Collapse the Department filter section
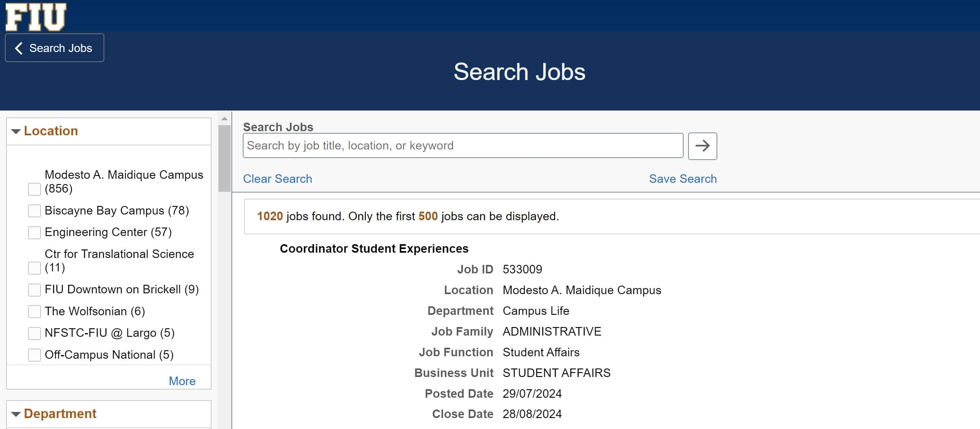The height and width of the screenshot is (429, 980). tap(16, 414)
